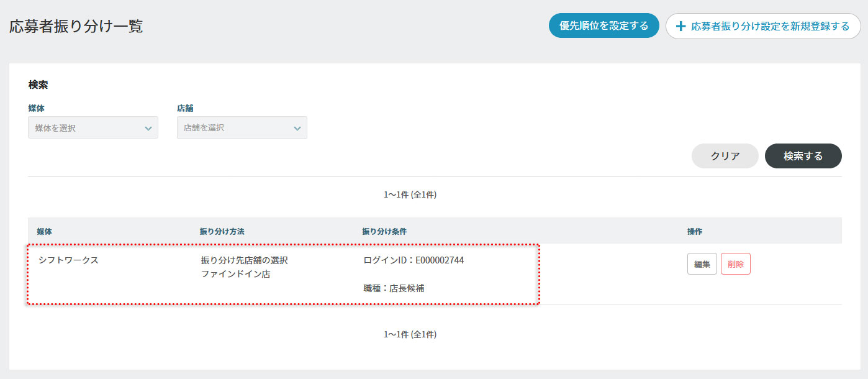Image resolution: width=868 pixels, height=379 pixels.
Task: Delete the シフトワークス row with 削除
Action: click(735, 264)
